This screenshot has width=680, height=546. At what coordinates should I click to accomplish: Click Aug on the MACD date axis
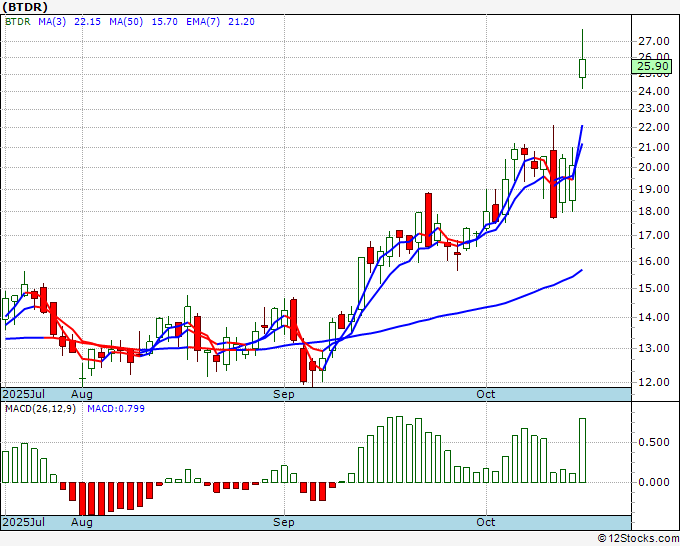point(82,522)
